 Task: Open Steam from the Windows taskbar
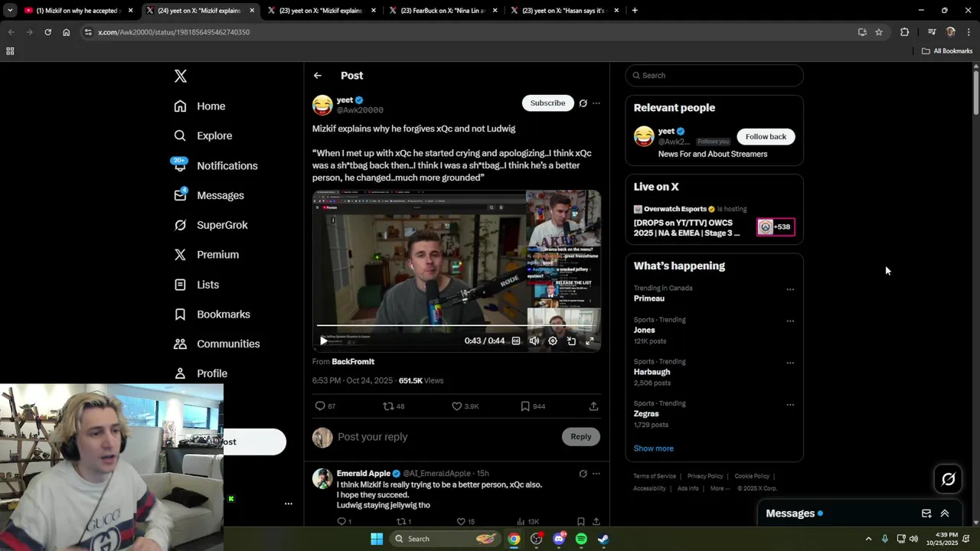point(603,539)
